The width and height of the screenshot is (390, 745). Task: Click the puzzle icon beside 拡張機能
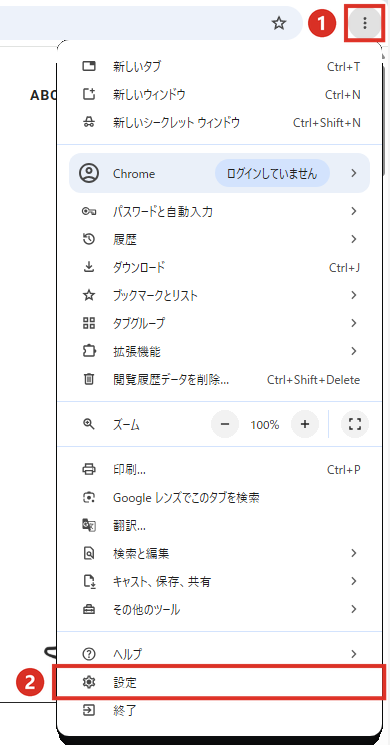pos(89,352)
